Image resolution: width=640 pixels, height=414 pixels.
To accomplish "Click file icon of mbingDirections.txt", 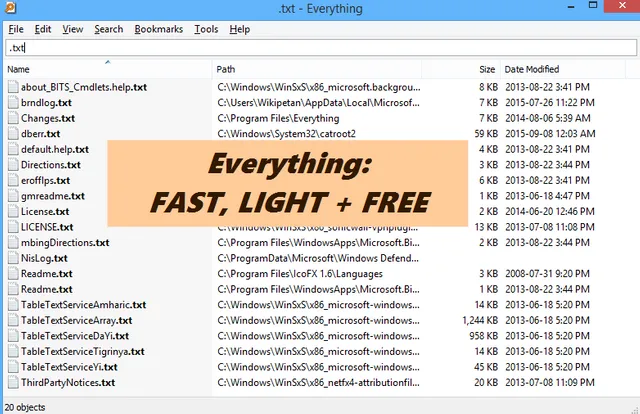I will pos(13,243).
